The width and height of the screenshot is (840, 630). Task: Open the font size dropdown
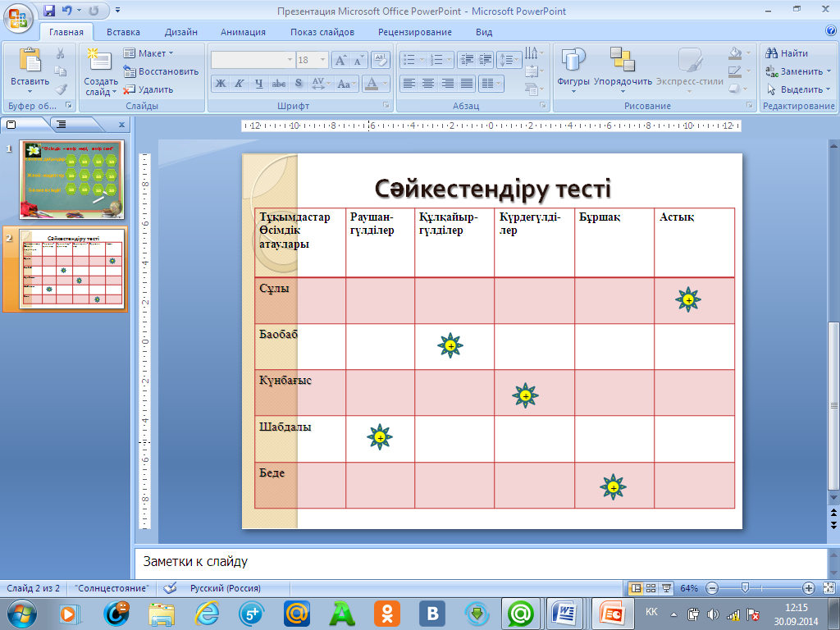click(x=322, y=60)
